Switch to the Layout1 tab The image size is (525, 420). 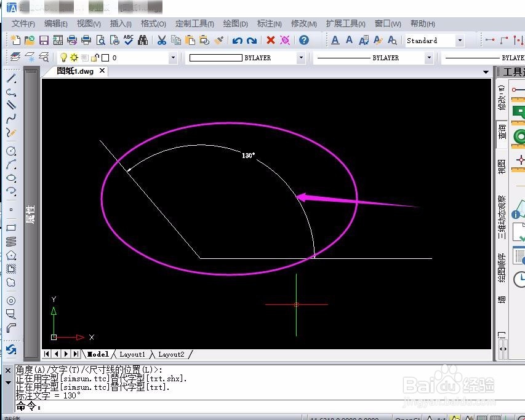pos(132,354)
